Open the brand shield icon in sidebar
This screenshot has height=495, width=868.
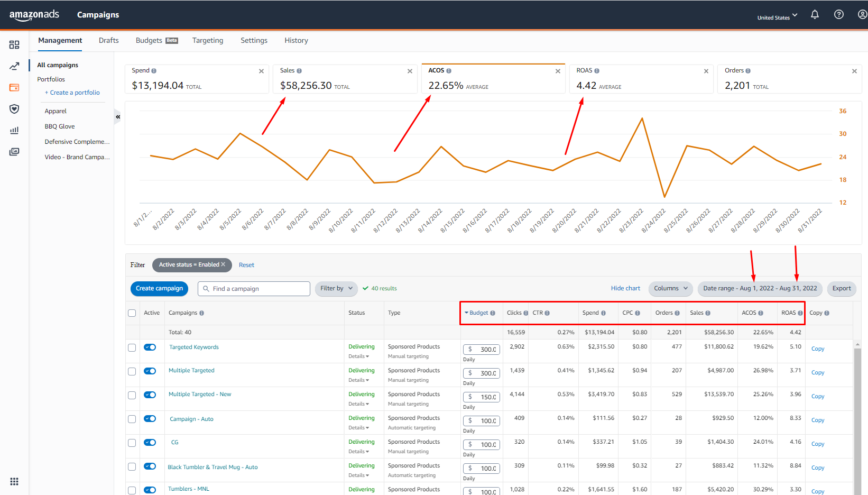(x=14, y=109)
